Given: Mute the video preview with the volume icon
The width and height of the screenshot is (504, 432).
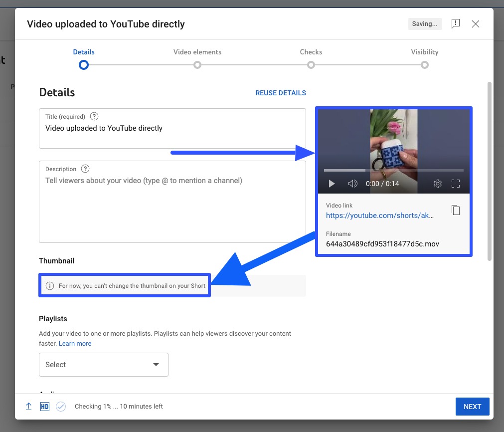Looking at the screenshot, I should tap(352, 184).
